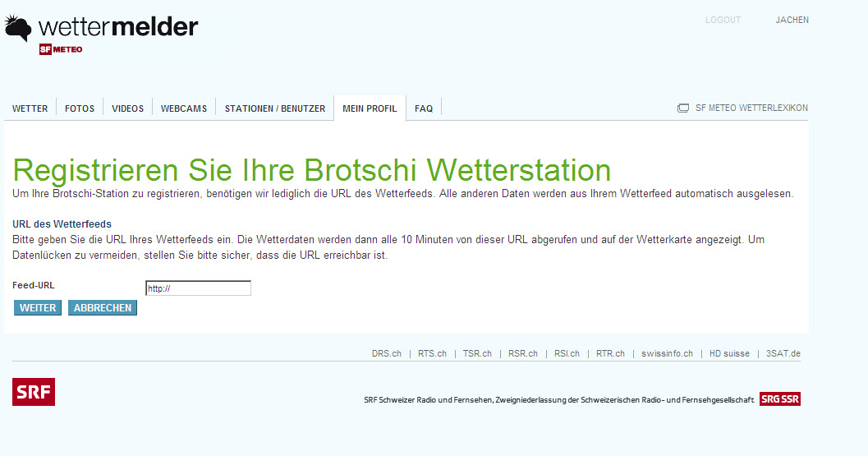868x456 pixels.
Task: Open the RTS.ch footer link
Action: point(432,353)
